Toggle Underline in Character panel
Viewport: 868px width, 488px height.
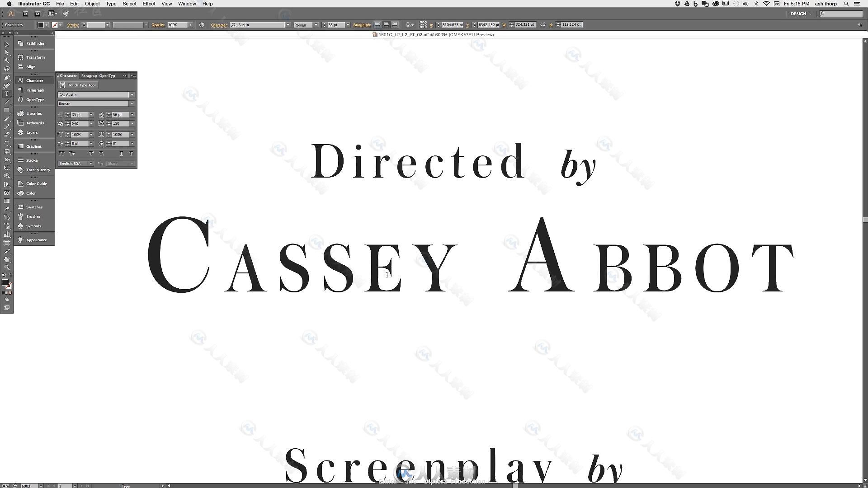pyautogui.click(x=121, y=154)
